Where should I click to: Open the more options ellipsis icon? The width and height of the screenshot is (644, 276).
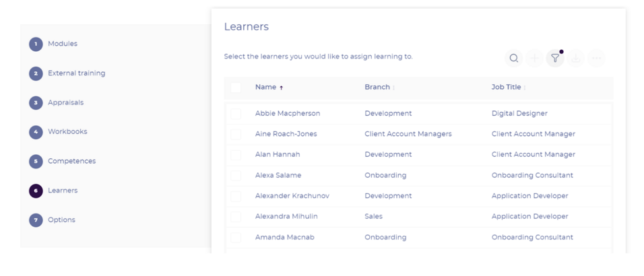coord(596,59)
